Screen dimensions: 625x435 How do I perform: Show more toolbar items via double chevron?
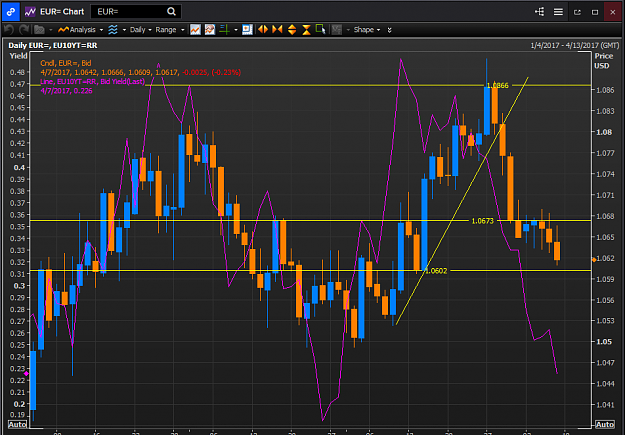389,30
